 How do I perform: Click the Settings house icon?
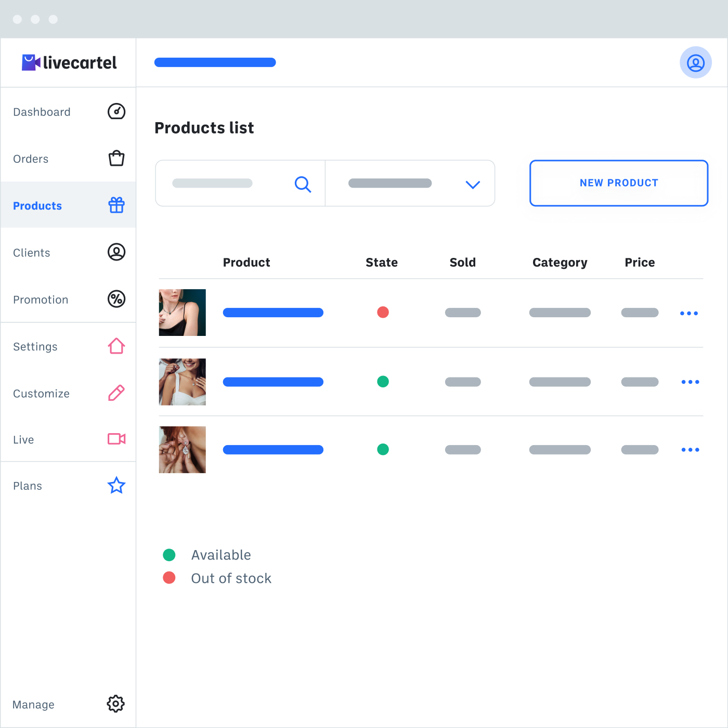pyautogui.click(x=116, y=346)
